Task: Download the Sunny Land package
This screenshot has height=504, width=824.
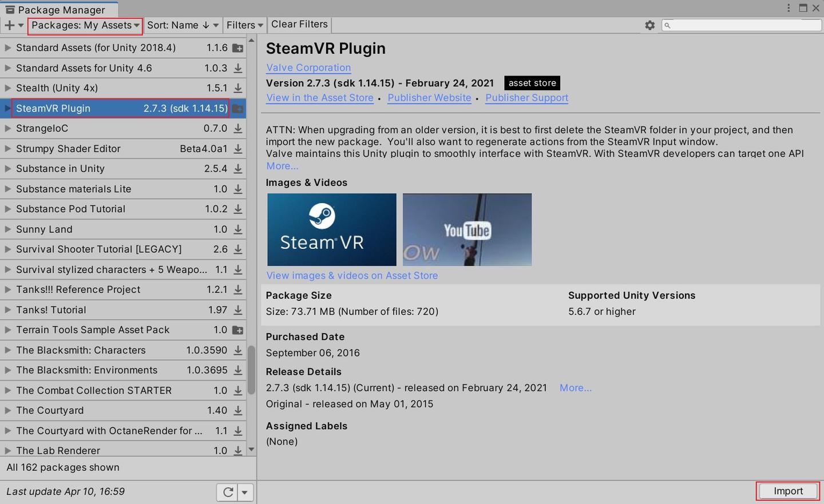Action: pos(237,229)
